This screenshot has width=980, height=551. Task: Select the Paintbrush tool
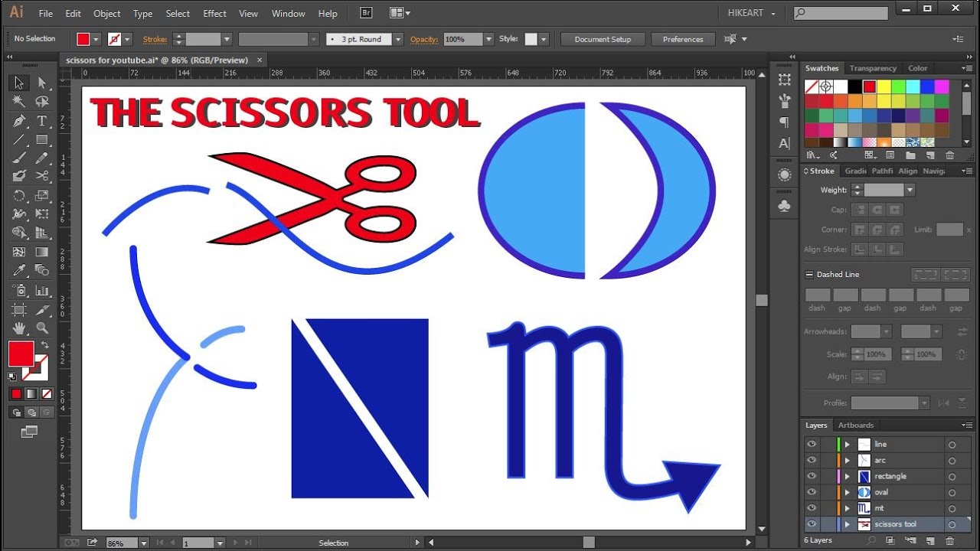[x=19, y=158]
